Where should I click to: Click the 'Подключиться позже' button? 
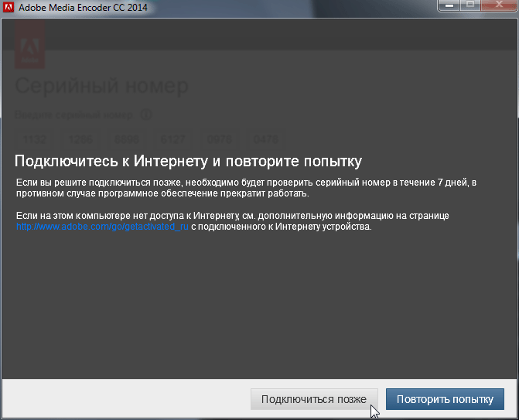[314, 399]
